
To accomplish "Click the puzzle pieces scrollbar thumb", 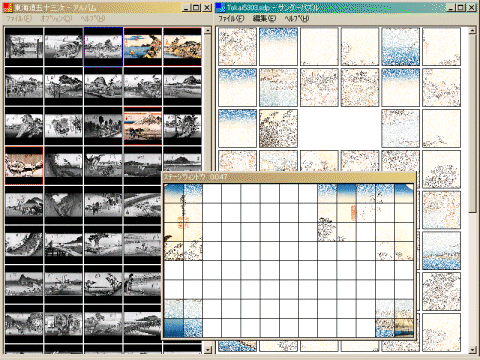I will tap(472, 123).
